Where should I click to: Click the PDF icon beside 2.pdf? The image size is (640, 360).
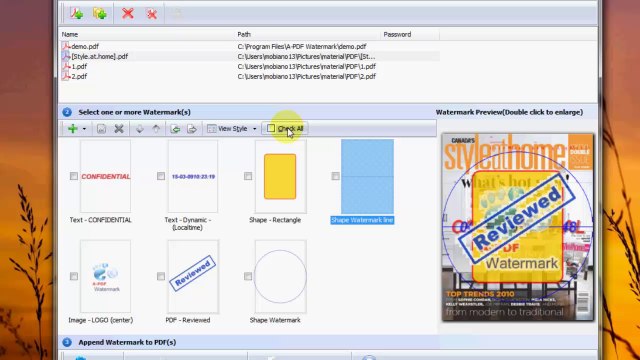coord(66,76)
